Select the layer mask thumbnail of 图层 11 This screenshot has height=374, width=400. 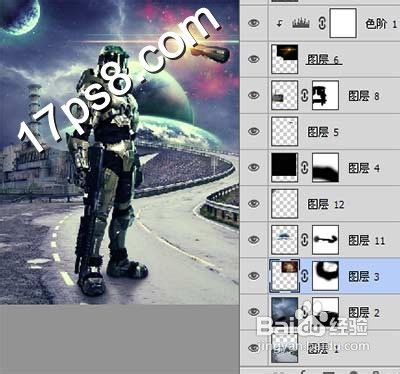click(x=325, y=239)
